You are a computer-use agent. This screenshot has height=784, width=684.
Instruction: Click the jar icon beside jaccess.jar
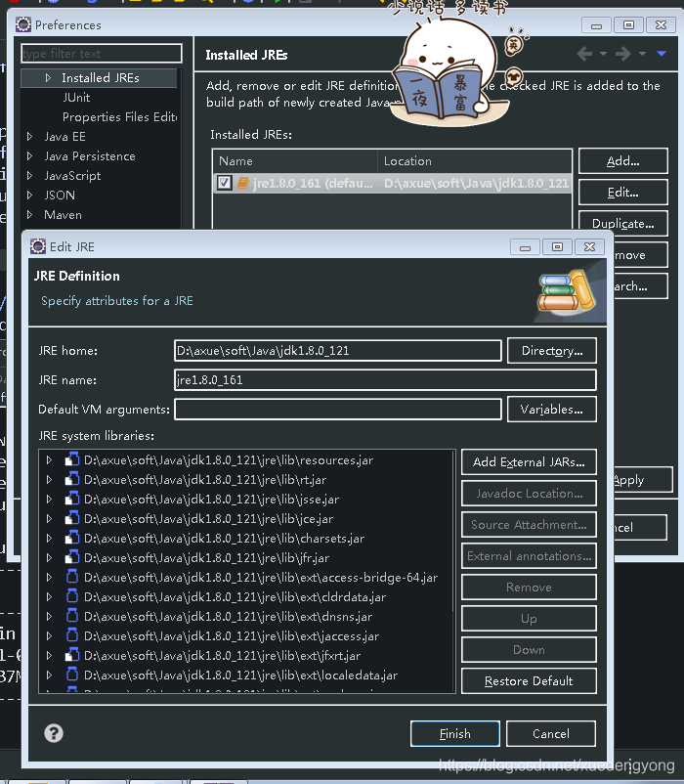(72, 635)
